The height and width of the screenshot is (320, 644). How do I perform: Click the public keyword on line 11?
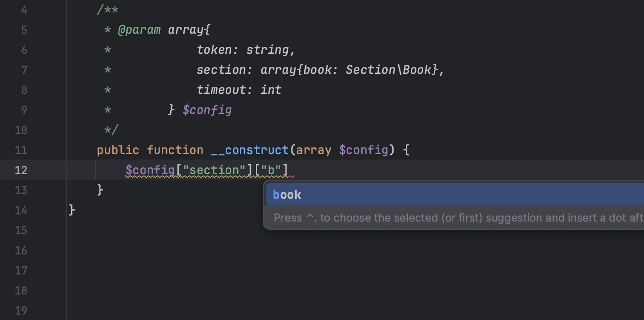(x=118, y=150)
